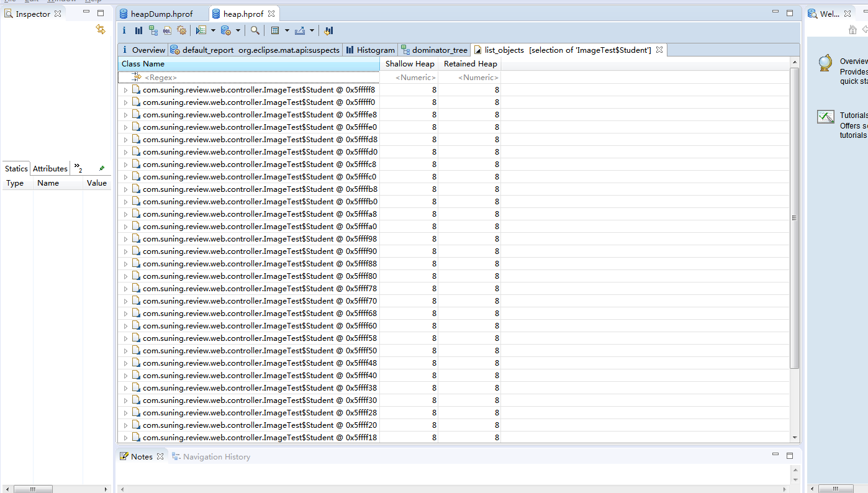Click the Retained Heap Numeric filter field
Viewport: 868px width, 493px height.
click(470, 78)
